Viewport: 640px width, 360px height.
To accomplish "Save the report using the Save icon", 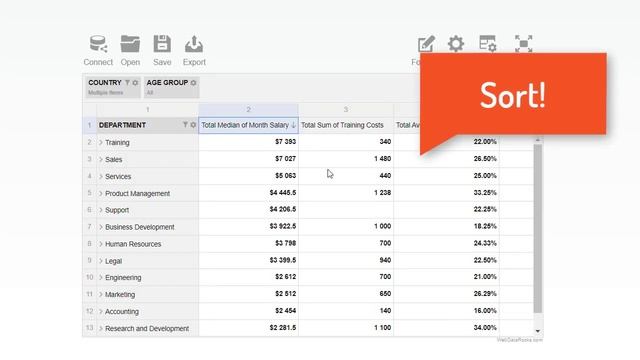I will 162,44.
